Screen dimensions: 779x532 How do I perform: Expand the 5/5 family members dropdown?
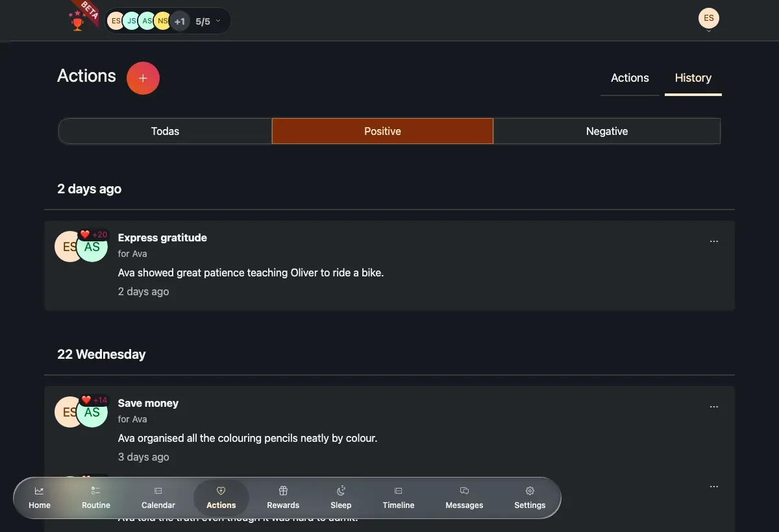pos(208,21)
